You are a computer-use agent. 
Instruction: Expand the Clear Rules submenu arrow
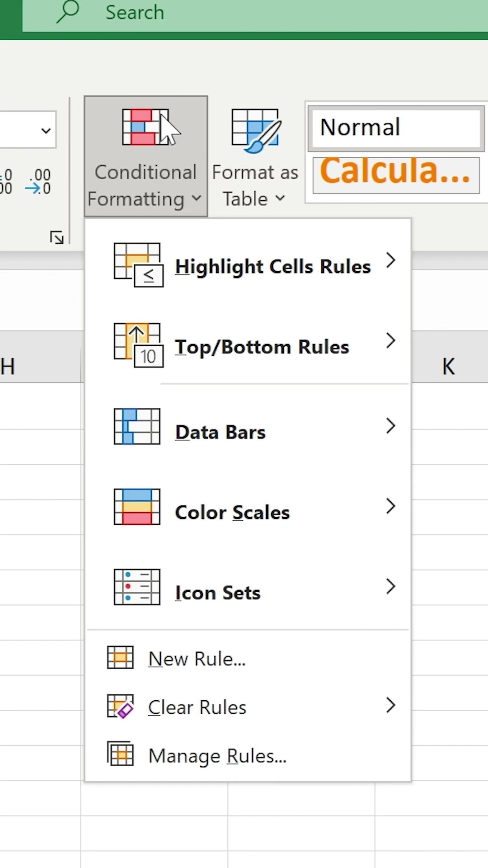coord(391,705)
